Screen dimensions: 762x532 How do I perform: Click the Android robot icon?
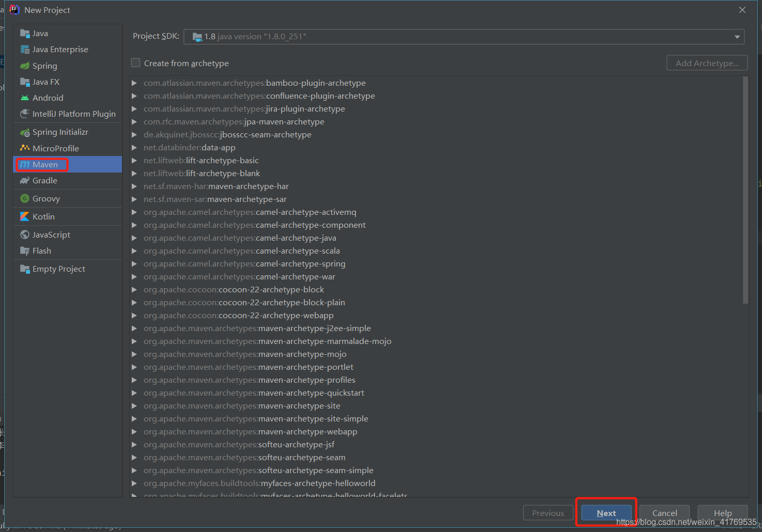click(25, 98)
